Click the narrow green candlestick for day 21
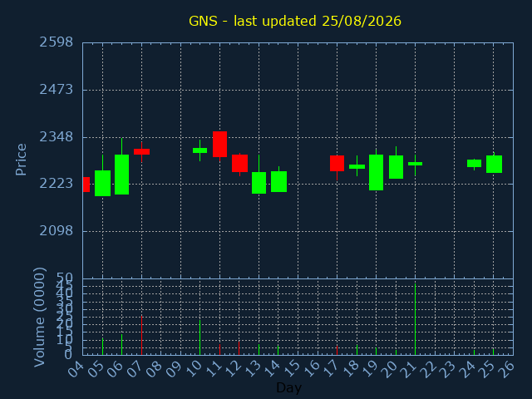This screenshot has height=399, width=532. pos(416,164)
